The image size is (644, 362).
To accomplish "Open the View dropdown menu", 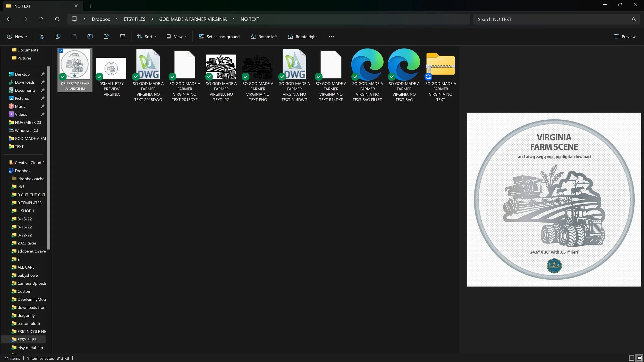I will 176,37.
